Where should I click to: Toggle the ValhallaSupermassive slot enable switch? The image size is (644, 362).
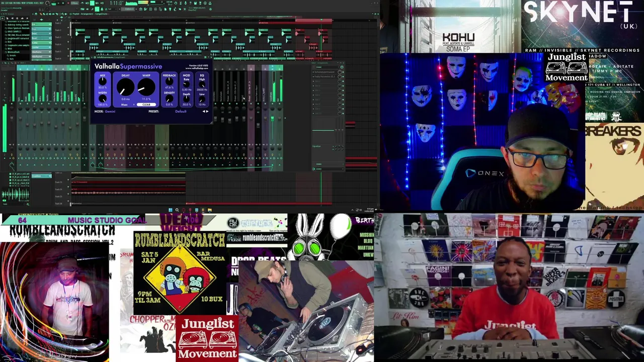click(x=343, y=72)
